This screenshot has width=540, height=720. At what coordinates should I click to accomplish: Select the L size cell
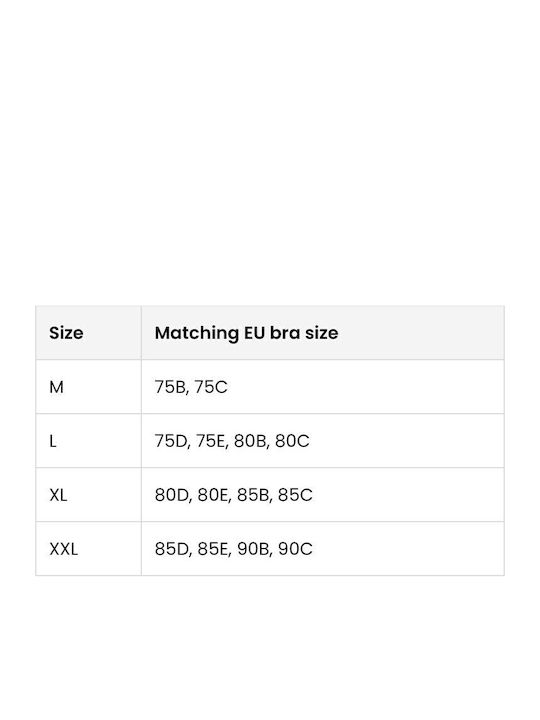click(89, 441)
